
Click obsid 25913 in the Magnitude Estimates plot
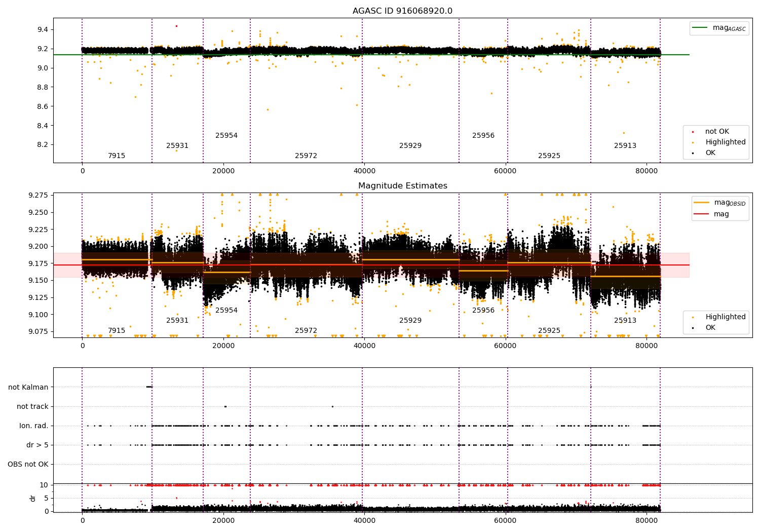click(x=625, y=321)
